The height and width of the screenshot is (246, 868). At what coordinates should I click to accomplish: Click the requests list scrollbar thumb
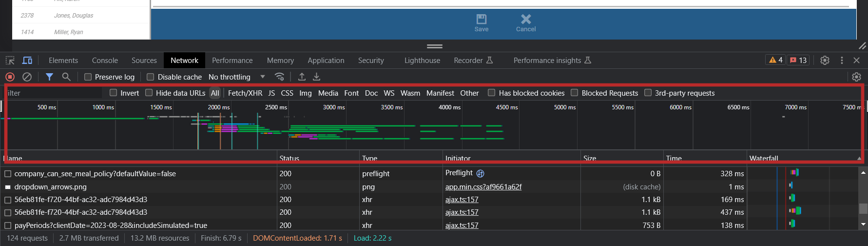click(863, 208)
